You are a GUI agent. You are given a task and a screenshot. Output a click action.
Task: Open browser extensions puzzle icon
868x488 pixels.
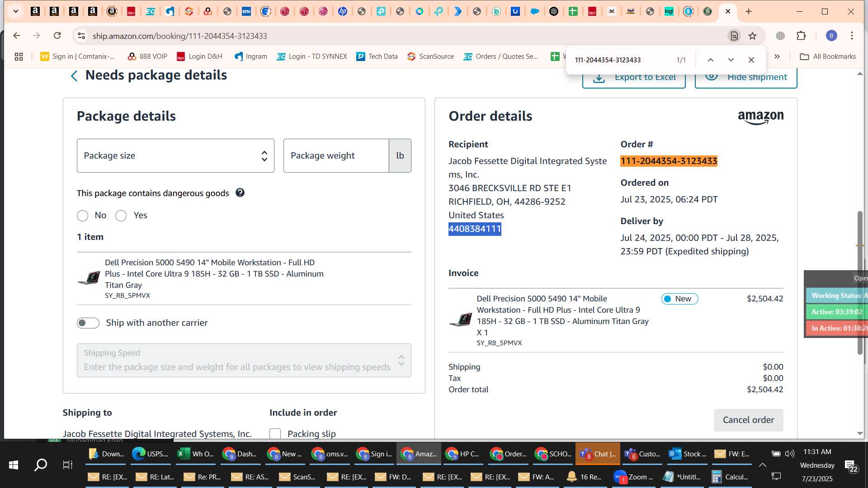pyautogui.click(x=801, y=36)
